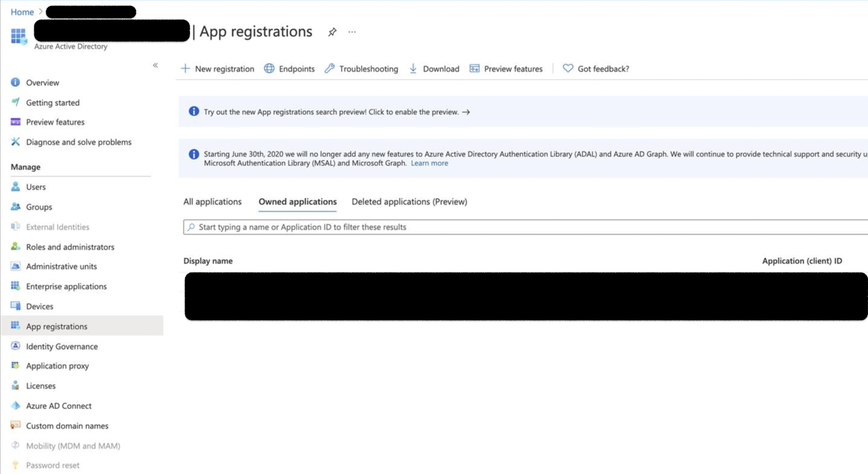Click the Password reset key icon
The height and width of the screenshot is (474, 868).
15,465
